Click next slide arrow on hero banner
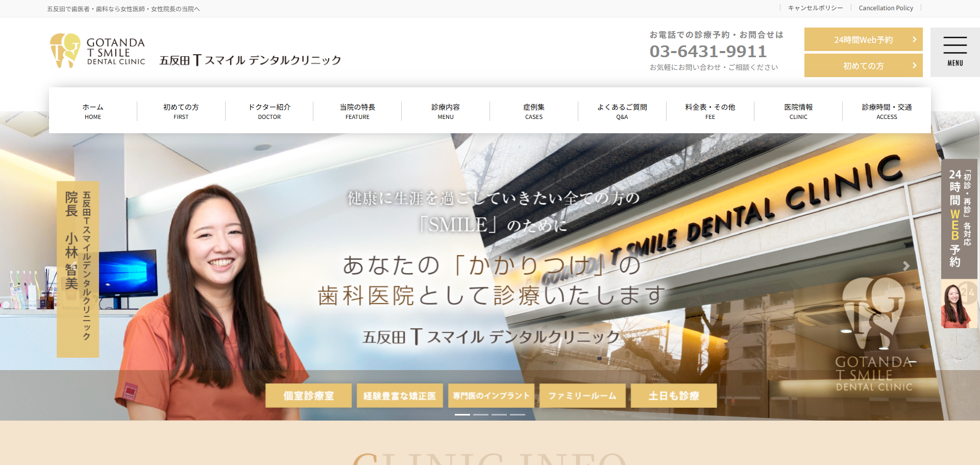This screenshot has width=980, height=465. pyautogui.click(x=906, y=266)
